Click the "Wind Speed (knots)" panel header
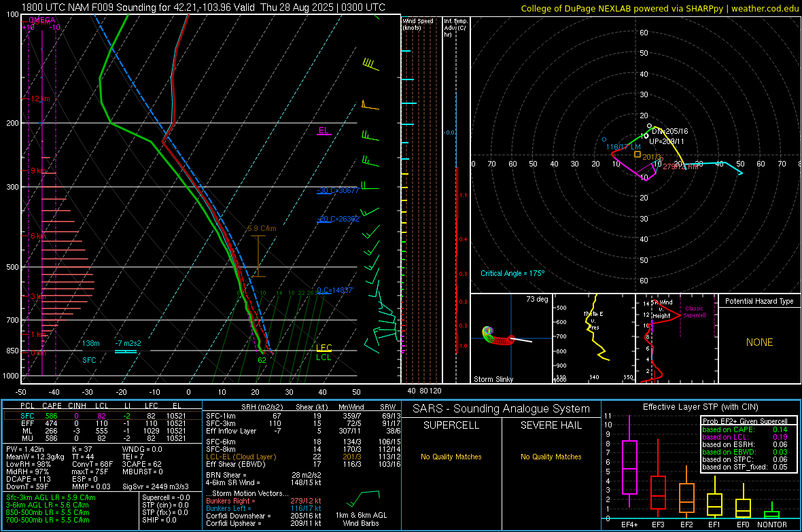This screenshot has height=532, width=802. click(417, 24)
